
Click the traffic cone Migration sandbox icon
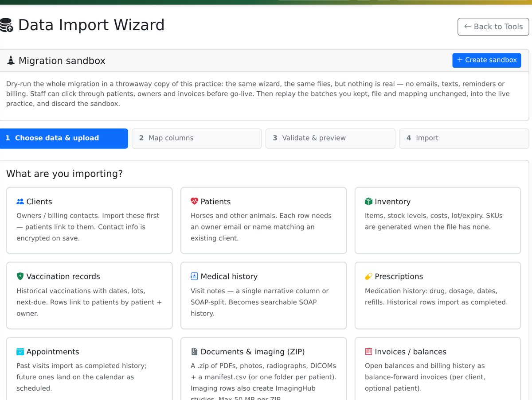11,61
